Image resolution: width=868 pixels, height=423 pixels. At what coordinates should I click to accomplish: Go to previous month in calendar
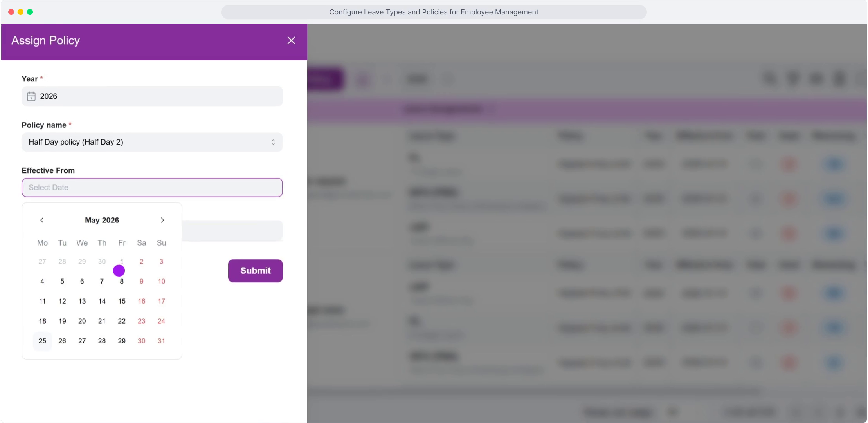(x=42, y=220)
